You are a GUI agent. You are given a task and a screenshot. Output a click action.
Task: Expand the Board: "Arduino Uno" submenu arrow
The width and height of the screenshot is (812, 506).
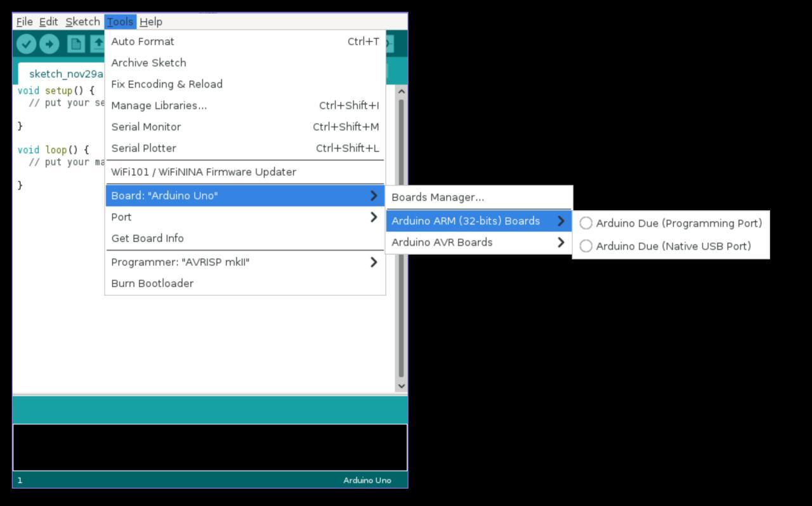click(x=374, y=196)
